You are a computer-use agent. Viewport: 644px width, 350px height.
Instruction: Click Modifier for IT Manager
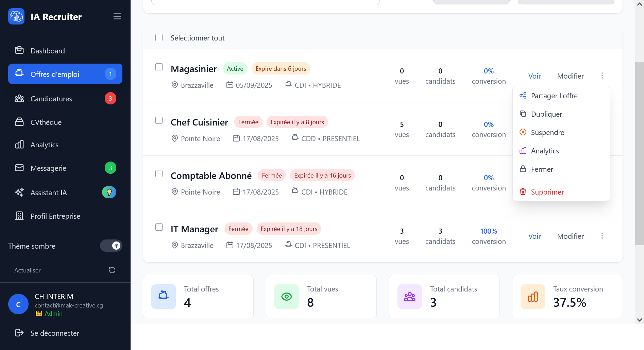coord(570,236)
